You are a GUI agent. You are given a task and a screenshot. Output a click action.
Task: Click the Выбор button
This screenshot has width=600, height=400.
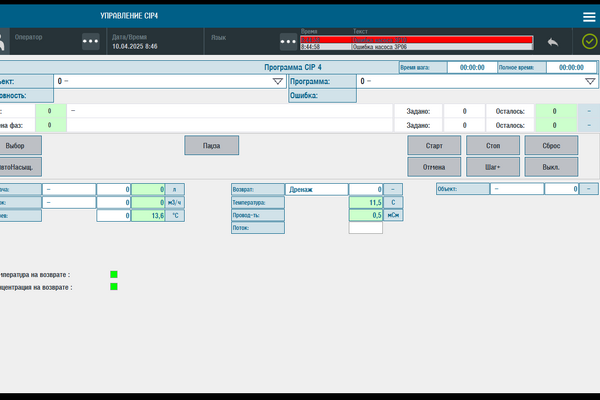click(x=20, y=146)
